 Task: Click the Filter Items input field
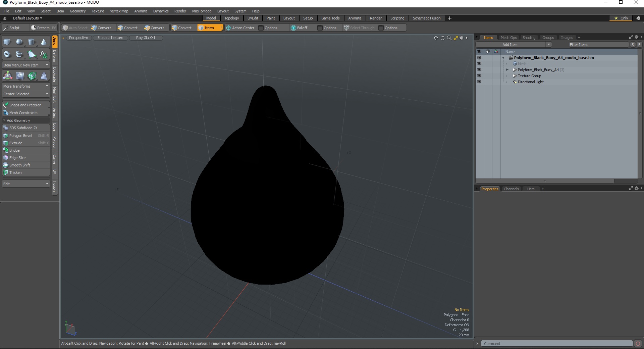click(x=598, y=45)
